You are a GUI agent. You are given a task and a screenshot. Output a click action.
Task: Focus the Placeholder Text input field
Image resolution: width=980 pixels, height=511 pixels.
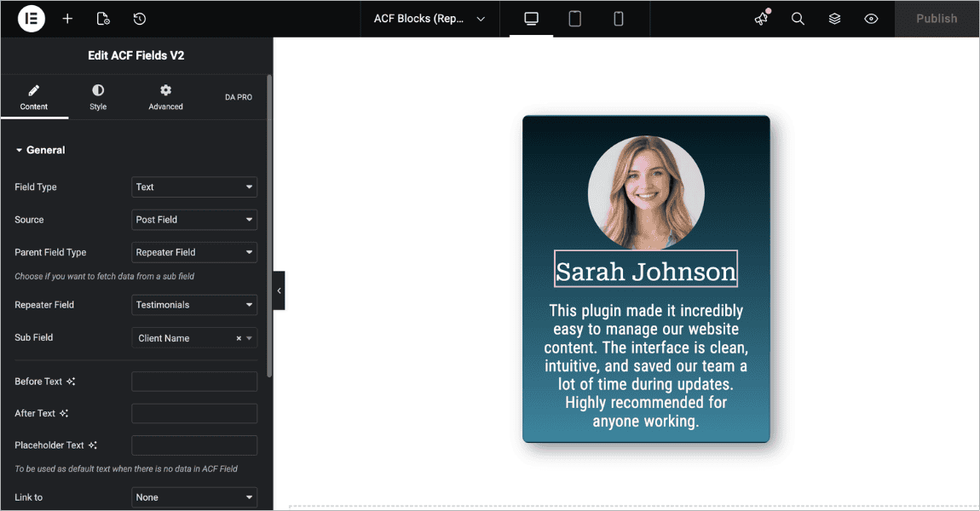click(194, 445)
